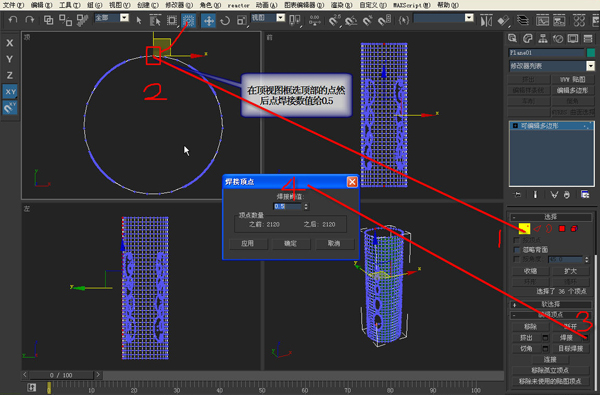Viewport: 600px width, 395px height.
Task: Undo the last action with the undo arrow
Action: [x=13, y=20]
